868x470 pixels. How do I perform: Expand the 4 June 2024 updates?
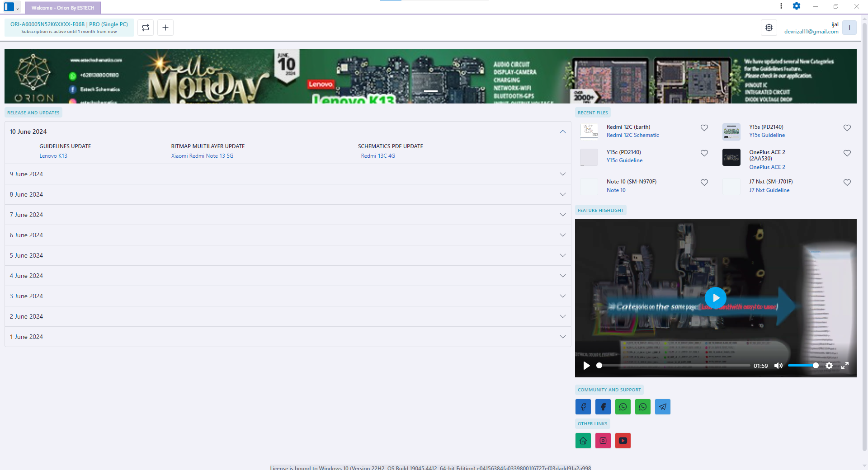click(288, 276)
